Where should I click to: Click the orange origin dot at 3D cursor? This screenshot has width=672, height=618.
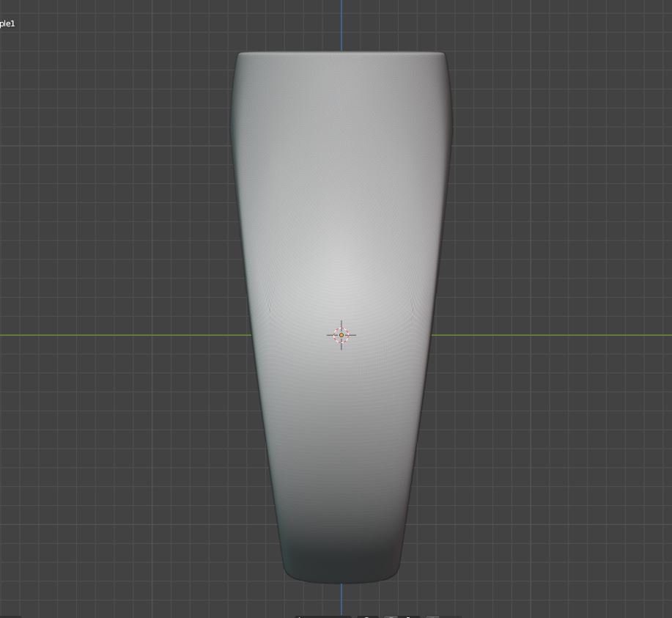341,335
